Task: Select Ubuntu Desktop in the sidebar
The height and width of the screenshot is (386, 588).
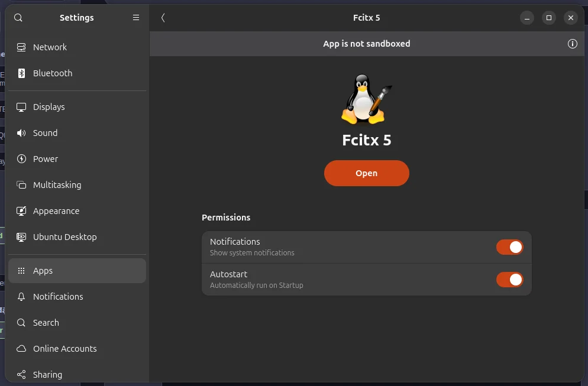Action: 77,237
